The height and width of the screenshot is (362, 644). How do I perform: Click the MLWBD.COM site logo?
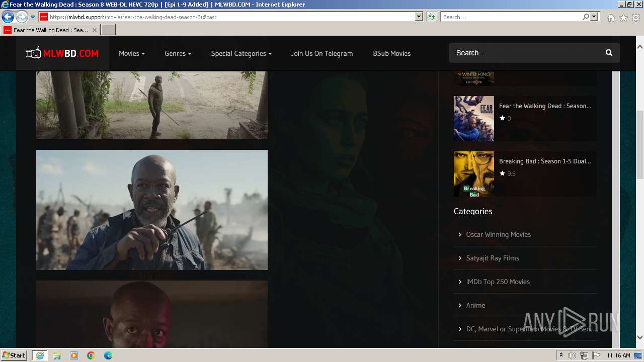pyautogui.click(x=62, y=53)
